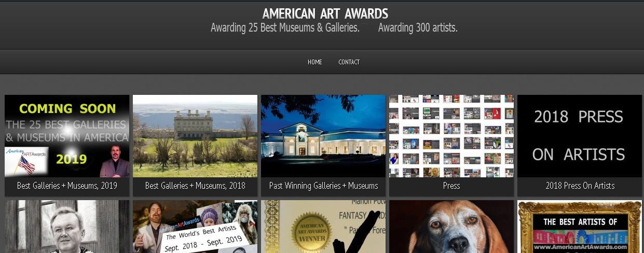Click the Best Galleries + Museums, 2019 caption
644x253 pixels.
click(x=67, y=185)
